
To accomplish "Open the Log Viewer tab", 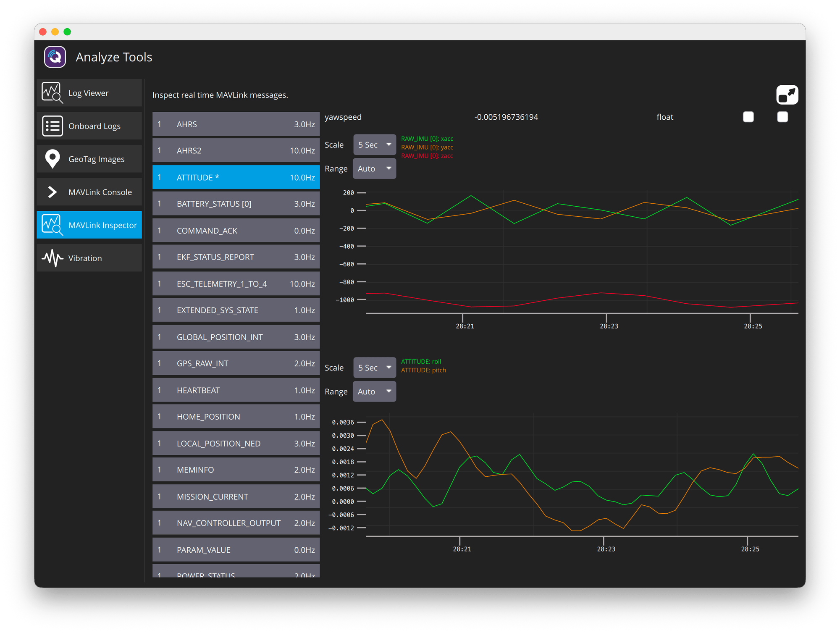I will (x=89, y=93).
